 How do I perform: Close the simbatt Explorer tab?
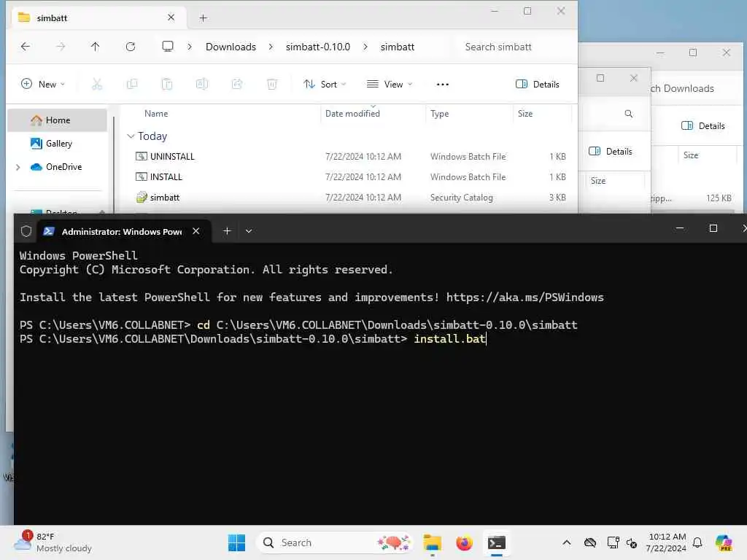(x=171, y=17)
